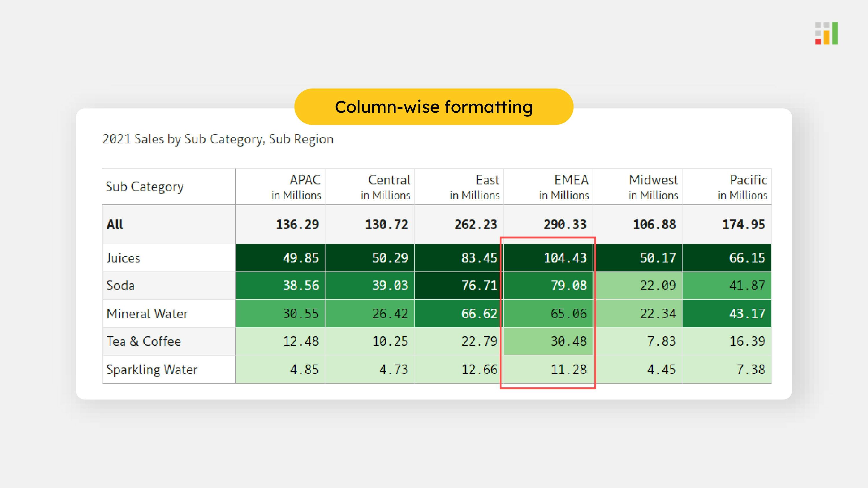
Task: Click the Mineral Water row label
Action: pyautogui.click(x=147, y=314)
